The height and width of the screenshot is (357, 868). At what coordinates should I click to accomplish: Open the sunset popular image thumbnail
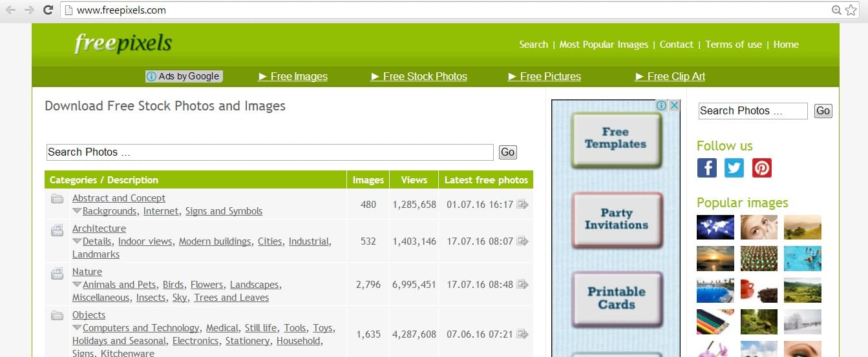click(x=715, y=258)
